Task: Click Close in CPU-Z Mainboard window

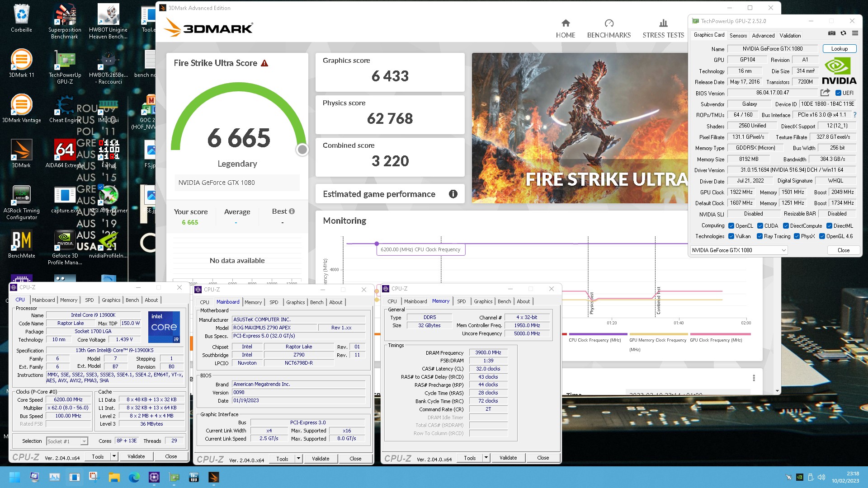Action: 355,459
